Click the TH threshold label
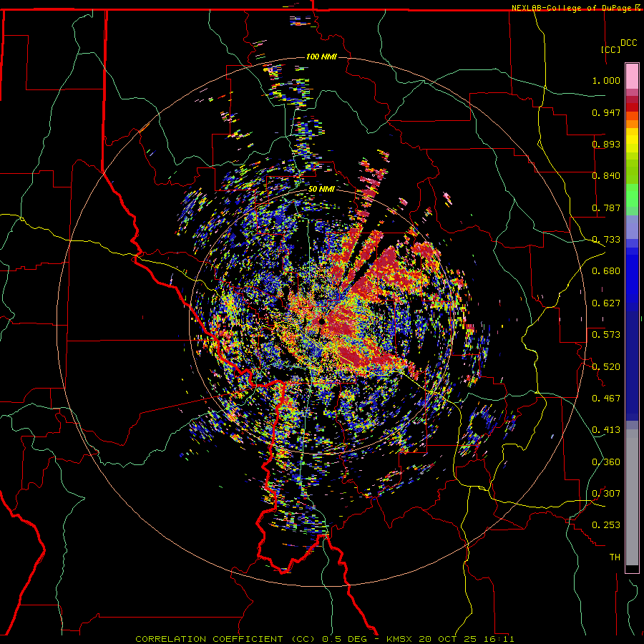The width and height of the screenshot is (644, 644). (615, 557)
